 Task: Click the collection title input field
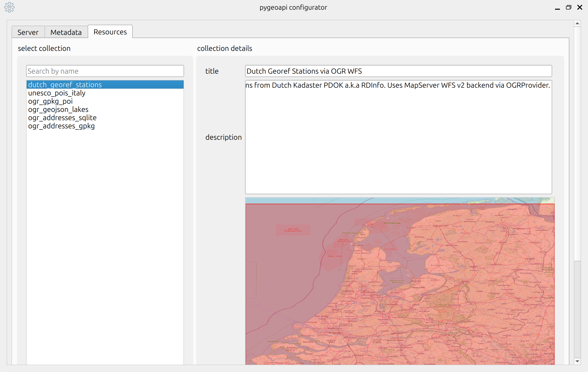click(x=398, y=71)
